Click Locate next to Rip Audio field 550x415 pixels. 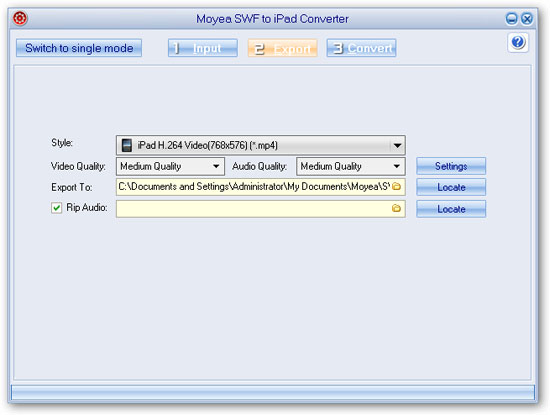(451, 209)
